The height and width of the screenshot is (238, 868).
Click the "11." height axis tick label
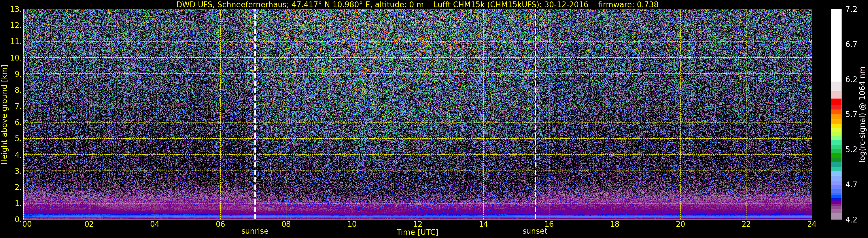tap(16, 42)
